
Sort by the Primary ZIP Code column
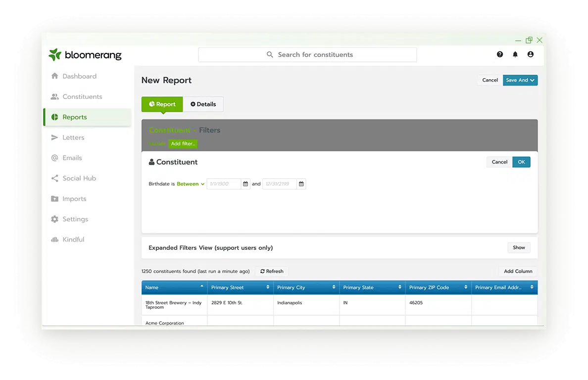tap(439, 287)
